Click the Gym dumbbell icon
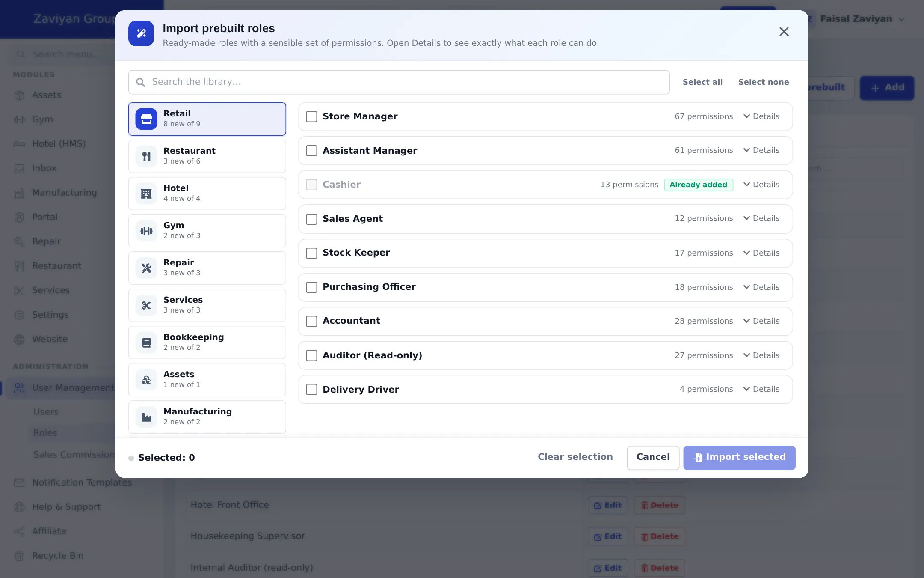The image size is (924, 578). pos(146,231)
